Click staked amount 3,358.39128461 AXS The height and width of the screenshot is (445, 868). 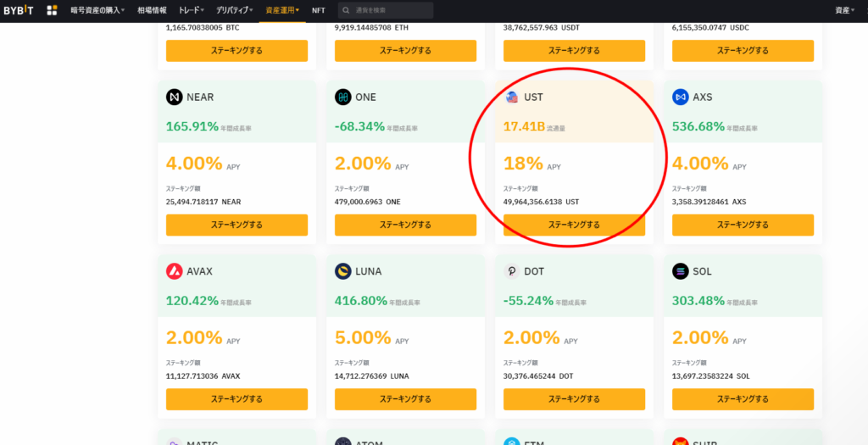point(709,202)
